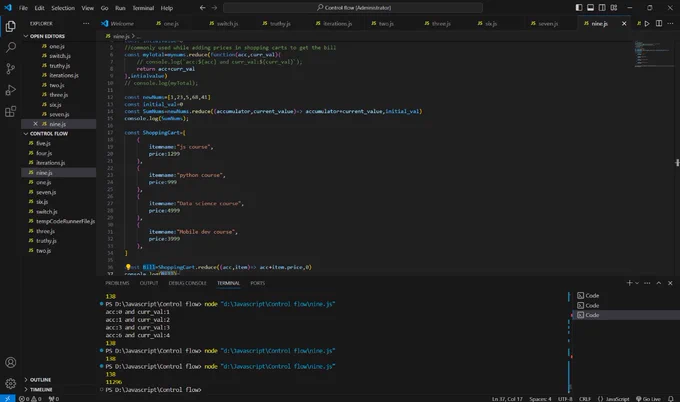The width and height of the screenshot is (680, 402).
Task: Click the command center search box
Action: (x=353, y=7)
